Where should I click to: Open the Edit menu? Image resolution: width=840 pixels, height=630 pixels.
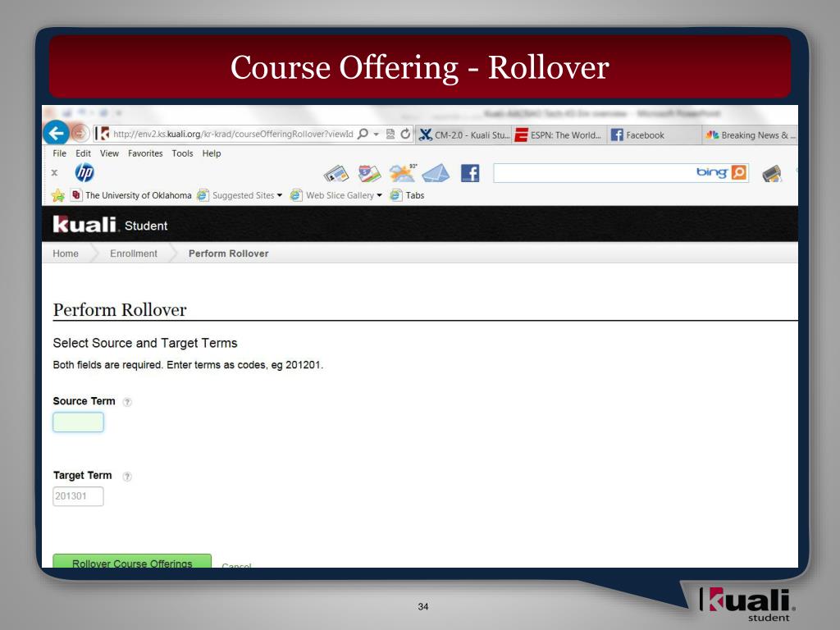click(x=83, y=153)
